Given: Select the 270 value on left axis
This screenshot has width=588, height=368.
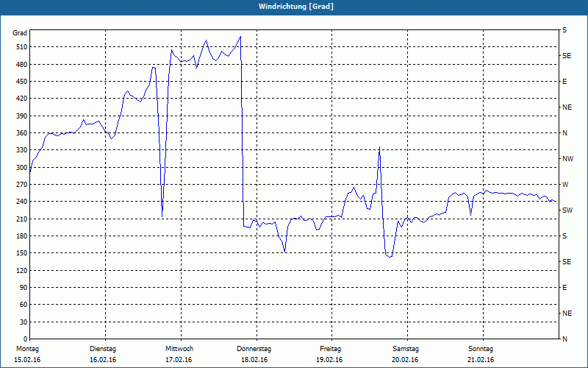Looking at the screenshot, I should 21,185.
